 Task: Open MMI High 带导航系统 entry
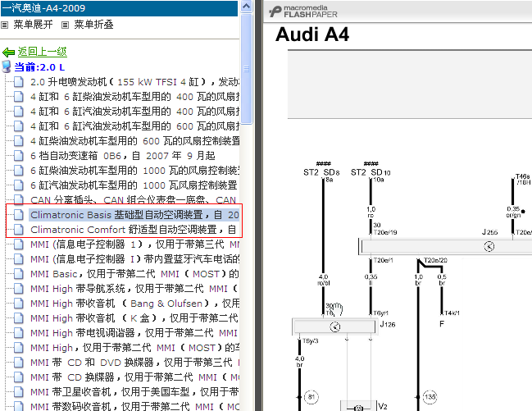[x=134, y=289]
